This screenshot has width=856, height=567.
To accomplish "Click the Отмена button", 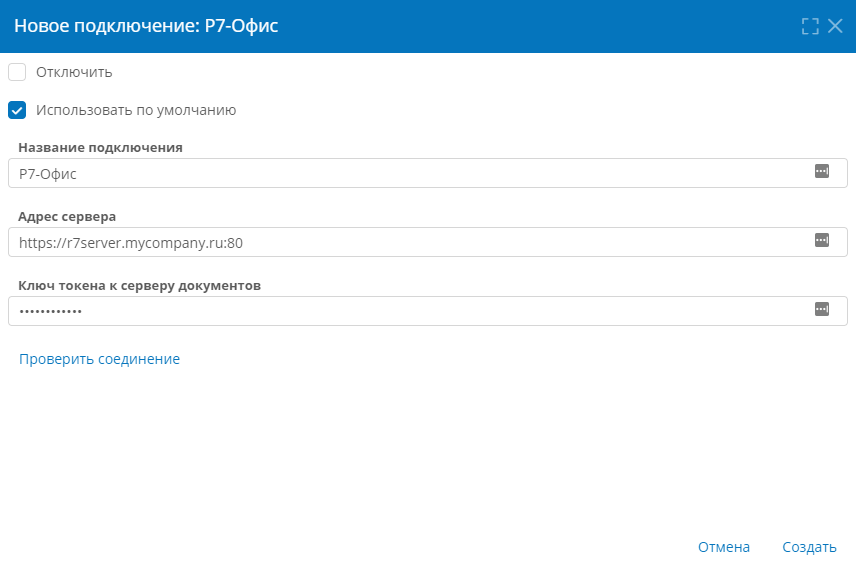I will point(724,547).
